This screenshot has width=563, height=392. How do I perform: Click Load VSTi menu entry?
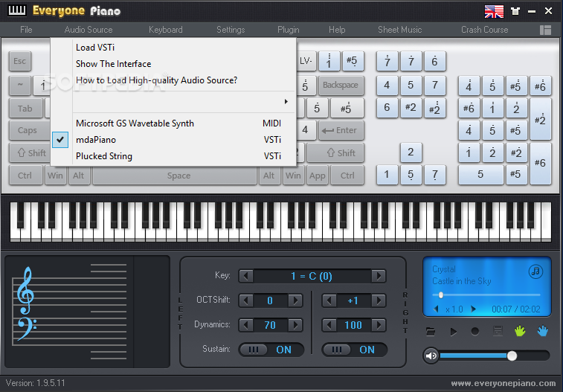pos(173,48)
